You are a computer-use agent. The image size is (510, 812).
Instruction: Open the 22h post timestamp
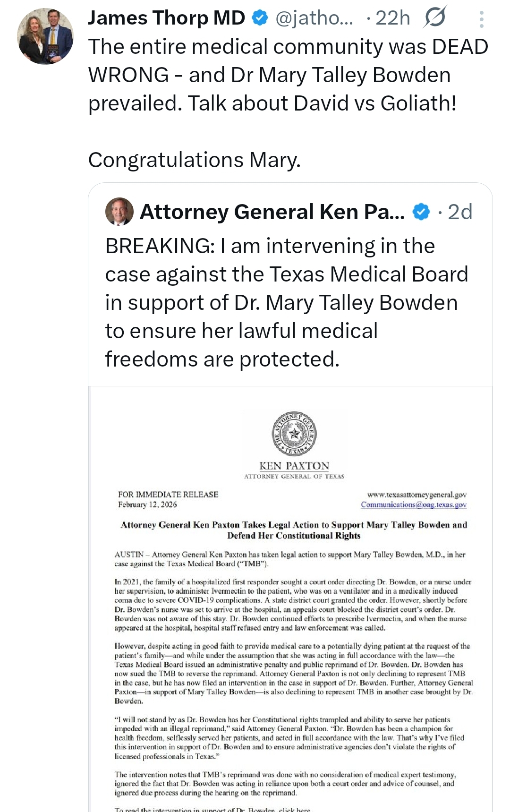point(392,18)
